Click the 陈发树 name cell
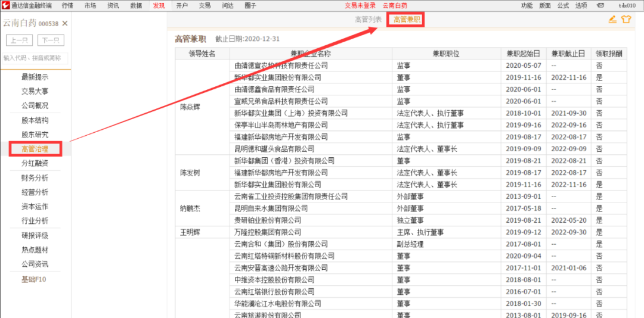644x318 pixels. click(x=203, y=172)
